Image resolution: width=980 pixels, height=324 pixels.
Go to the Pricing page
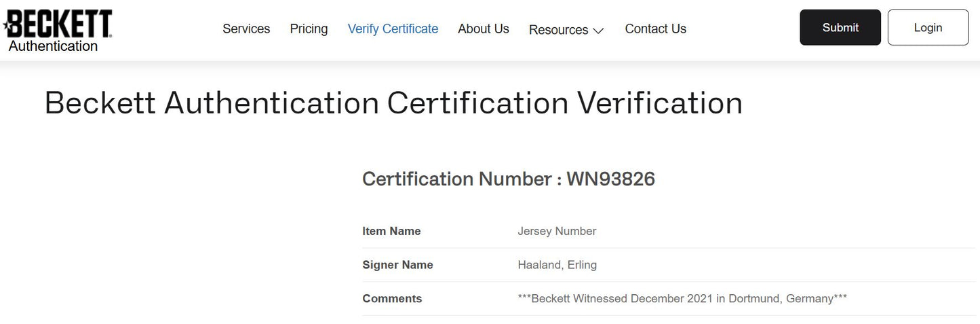coord(309,29)
